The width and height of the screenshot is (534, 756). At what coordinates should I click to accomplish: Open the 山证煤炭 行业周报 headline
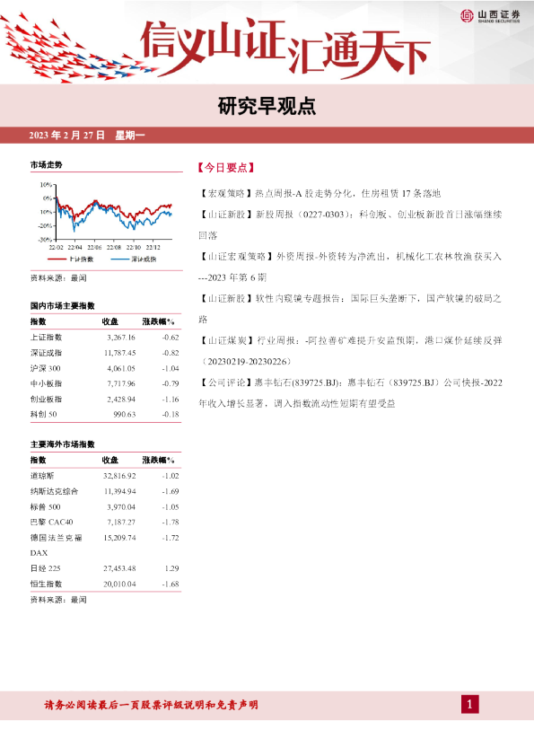[350, 350]
